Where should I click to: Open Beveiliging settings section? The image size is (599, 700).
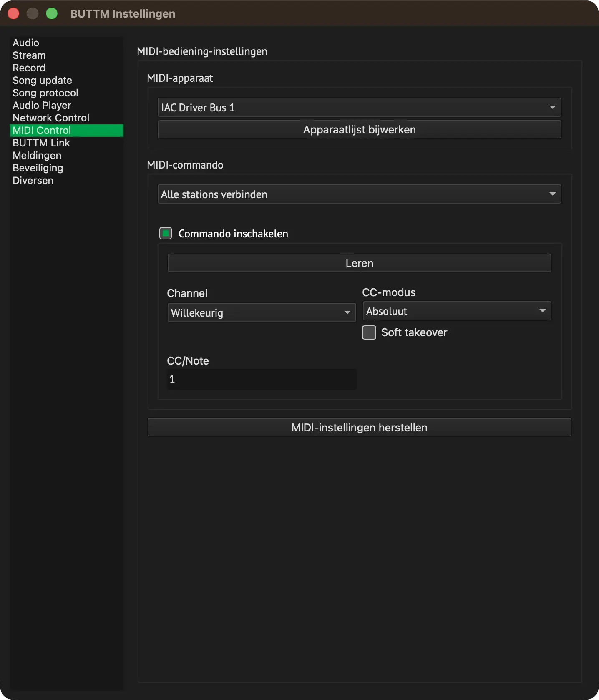click(x=67, y=168)
